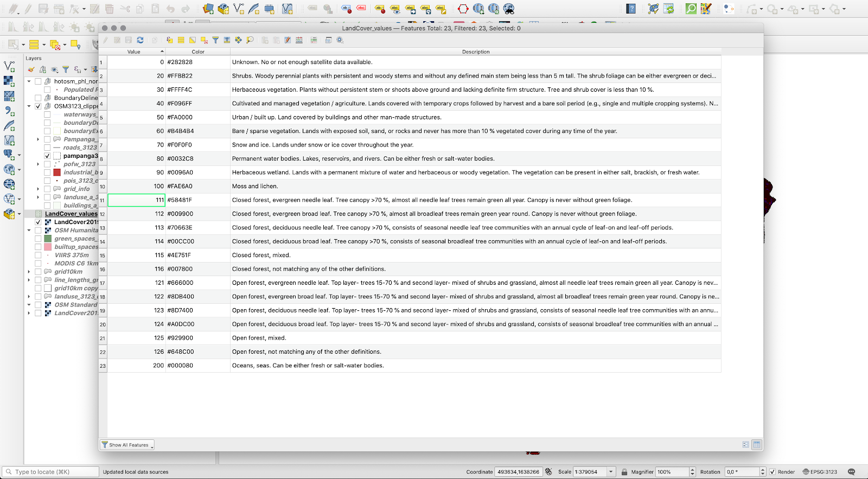The height and width of the screenshot is (479, 868).
Task: Collapse the OSM Humanitarian layer tree
Action: [29, 231]
